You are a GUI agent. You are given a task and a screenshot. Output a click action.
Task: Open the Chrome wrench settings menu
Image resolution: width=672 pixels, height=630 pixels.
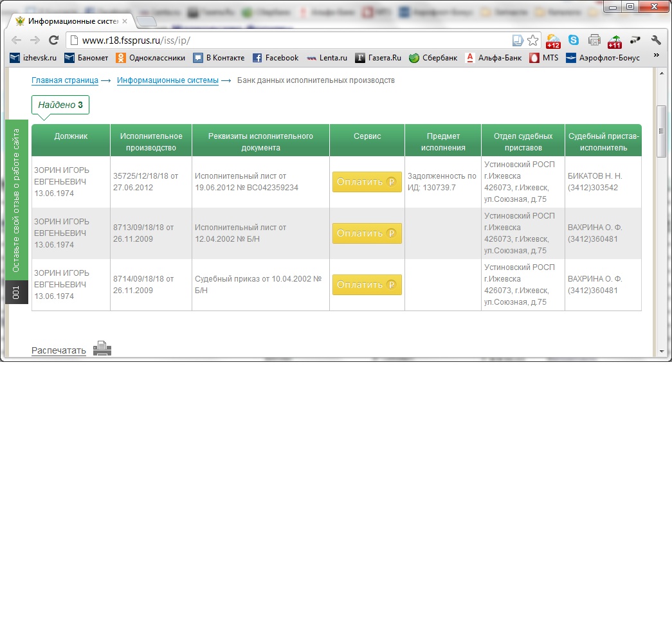coord(656,40)
